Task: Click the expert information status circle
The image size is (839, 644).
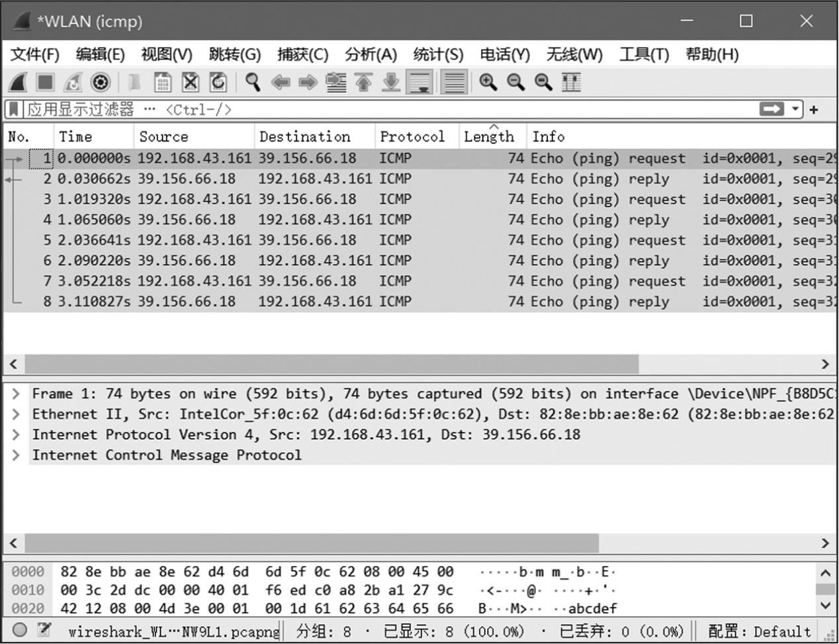Action: (20, 630)
